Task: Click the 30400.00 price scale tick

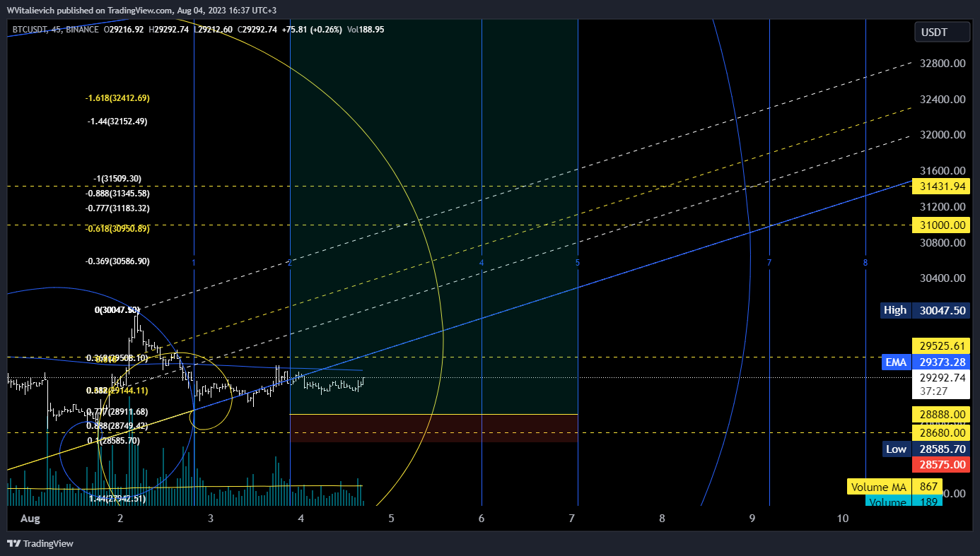Action: pyautogui.click(x=943, y=278)
